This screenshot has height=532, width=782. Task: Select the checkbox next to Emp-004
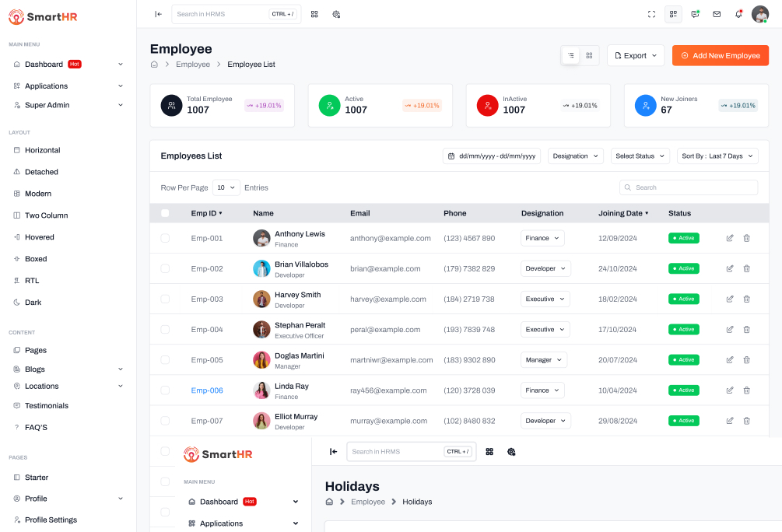[x=165, y=330]
